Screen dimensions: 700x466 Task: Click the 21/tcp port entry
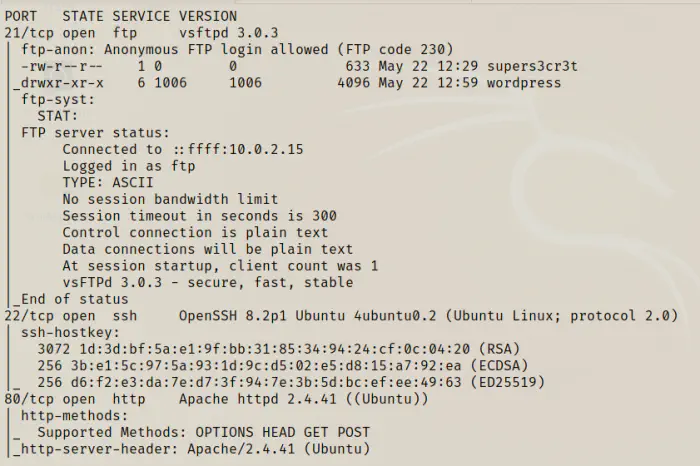pyautogui.click(x=25, y=33)
